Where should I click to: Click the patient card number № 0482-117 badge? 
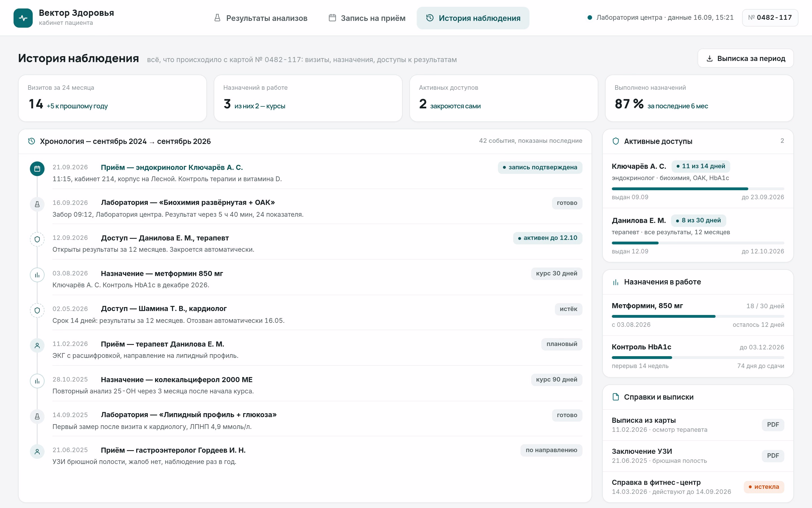770,17
